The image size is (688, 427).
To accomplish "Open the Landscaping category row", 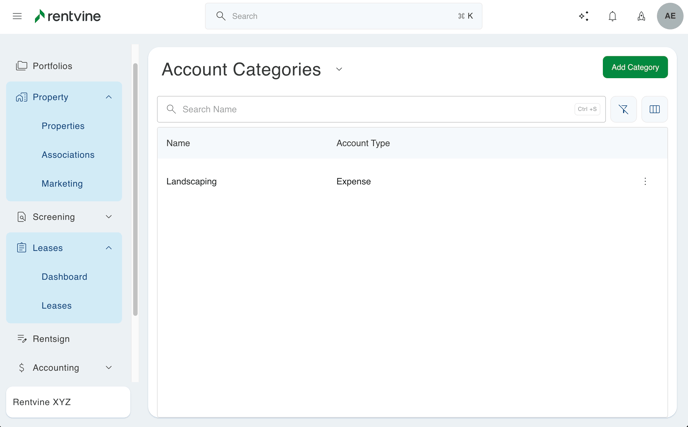I will (192, 182).
